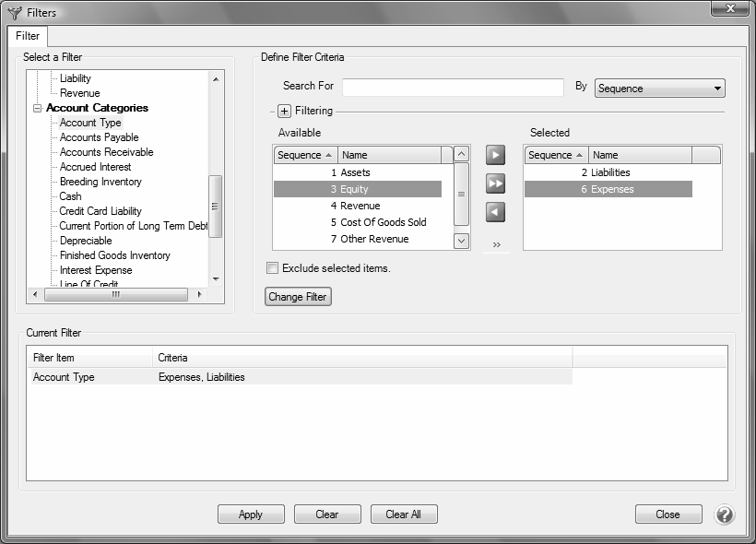Select Accounts Payable in filter tree
The height and width of the screenshot is (544, 756).
tap(99, 137)
